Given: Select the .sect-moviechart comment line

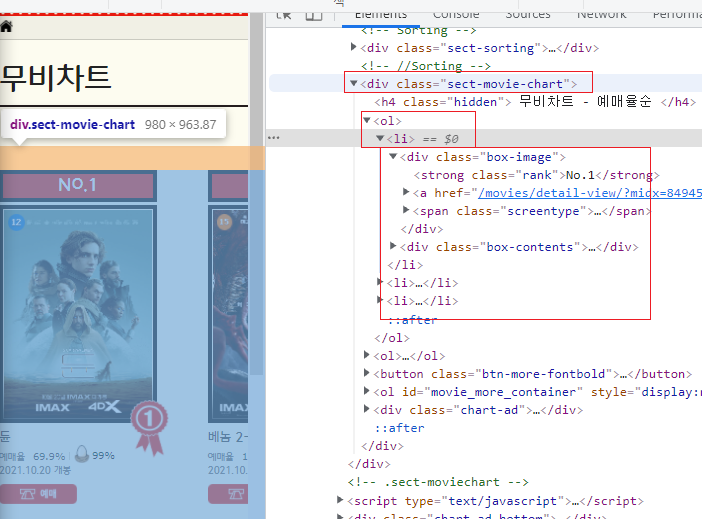Looking at the screenshot, I should (x=438, y=482).
